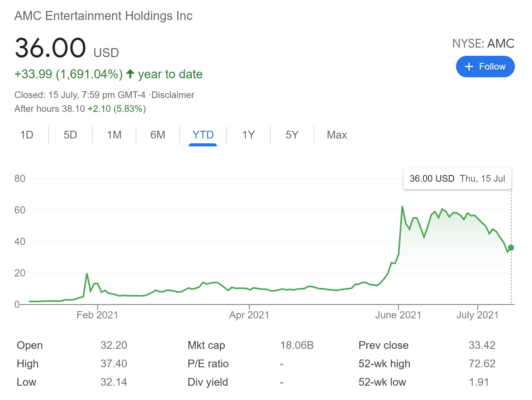Switch to the 1D range tab

click(27, 135)
